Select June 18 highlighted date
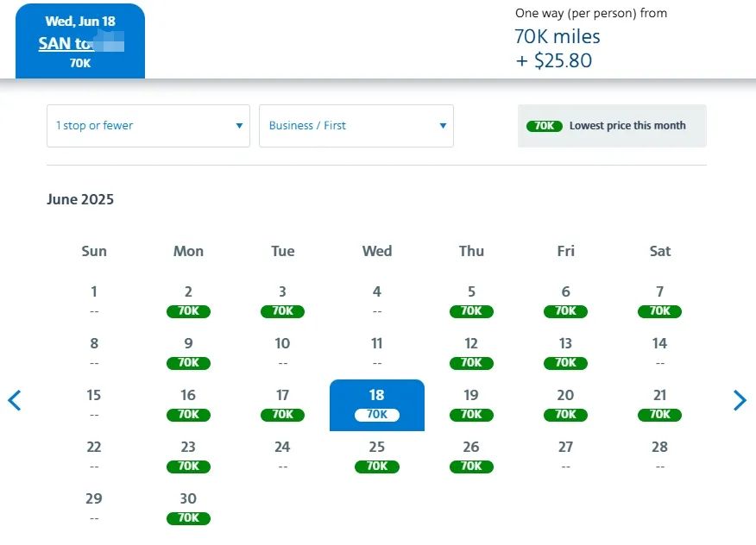Viewport: 756px width, 545px height. tap(377, 404)
